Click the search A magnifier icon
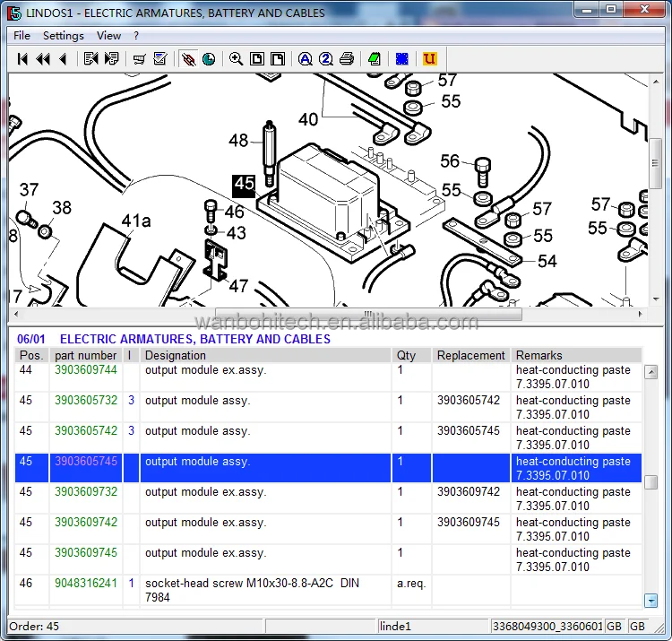 [x=306, y=59]
